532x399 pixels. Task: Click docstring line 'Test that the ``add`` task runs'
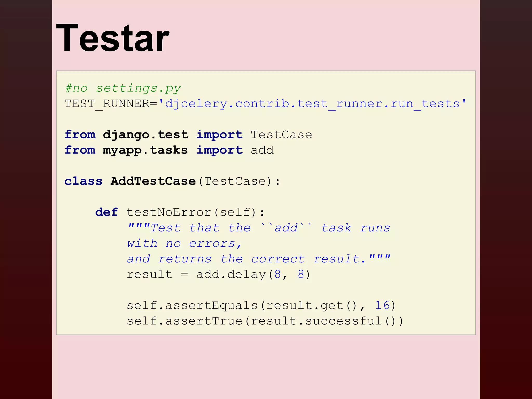[x=259, y=228]
